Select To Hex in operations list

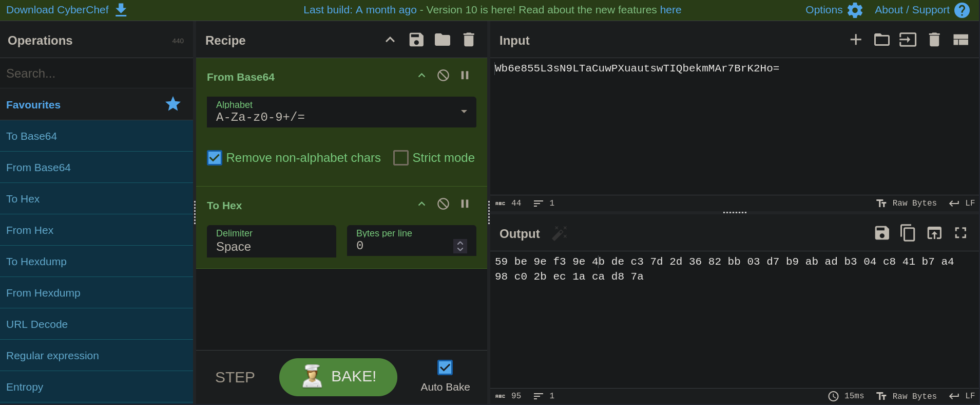click(97, 199)
